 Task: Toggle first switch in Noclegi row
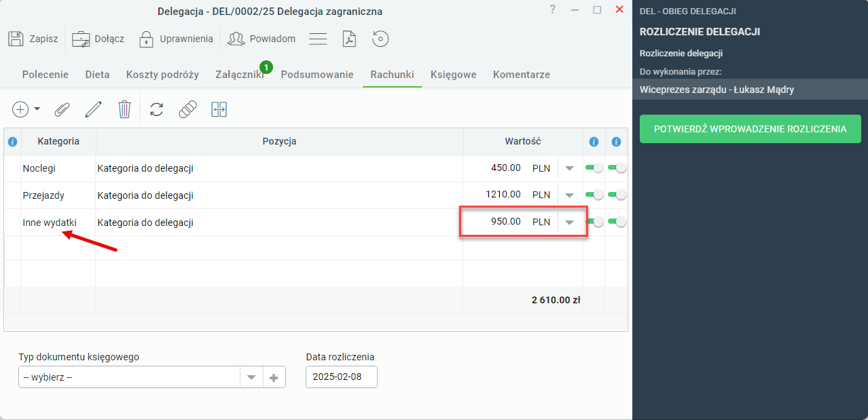click(594, 168)
